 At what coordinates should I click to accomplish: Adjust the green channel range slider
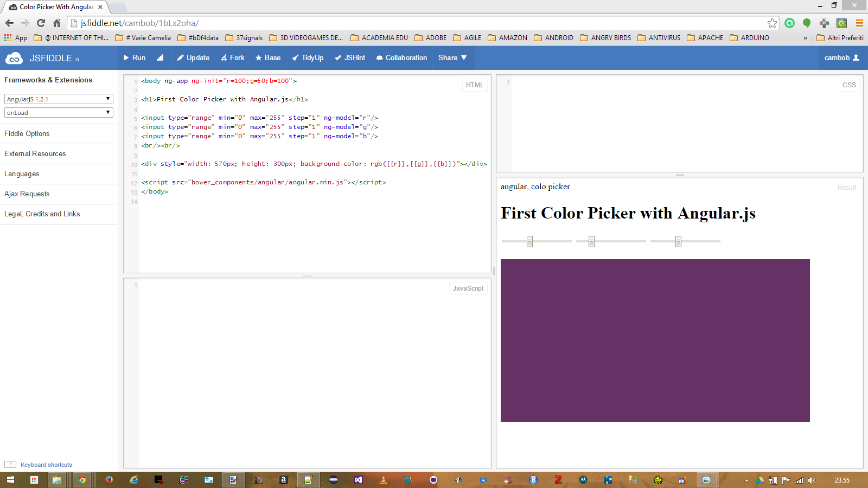click(x=611, y=241)
